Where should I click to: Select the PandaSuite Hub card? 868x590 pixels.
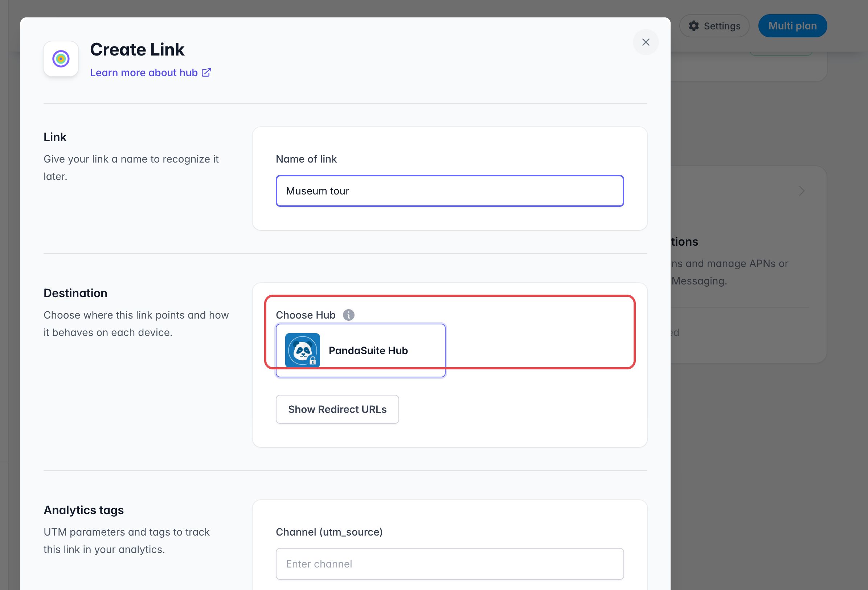tap(360, 350)
